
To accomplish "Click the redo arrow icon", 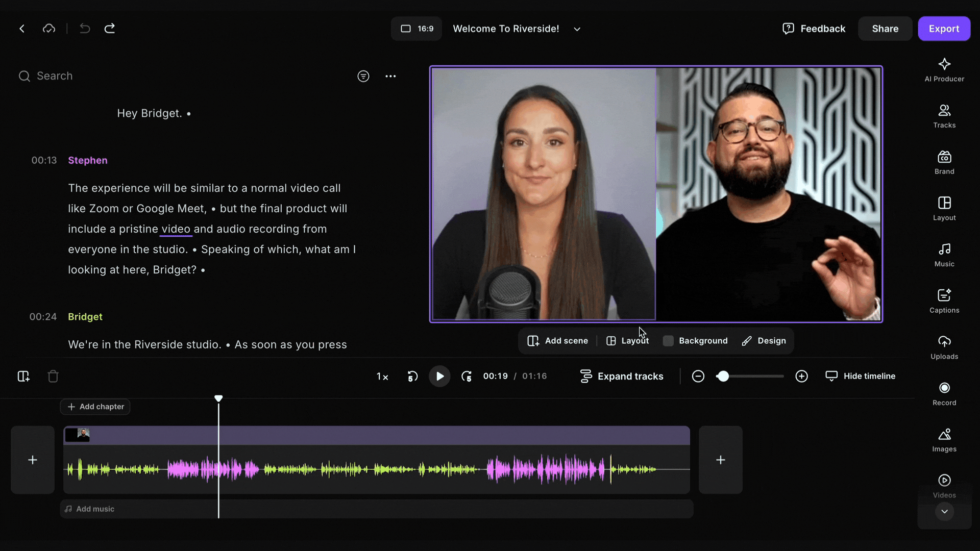I will pos(110,29).
